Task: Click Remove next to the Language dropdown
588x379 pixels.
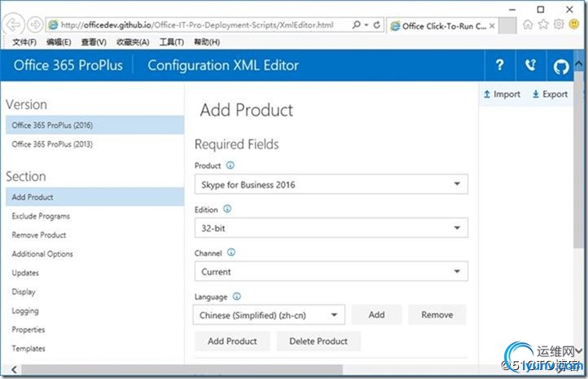Action: [x=437, y=315]
